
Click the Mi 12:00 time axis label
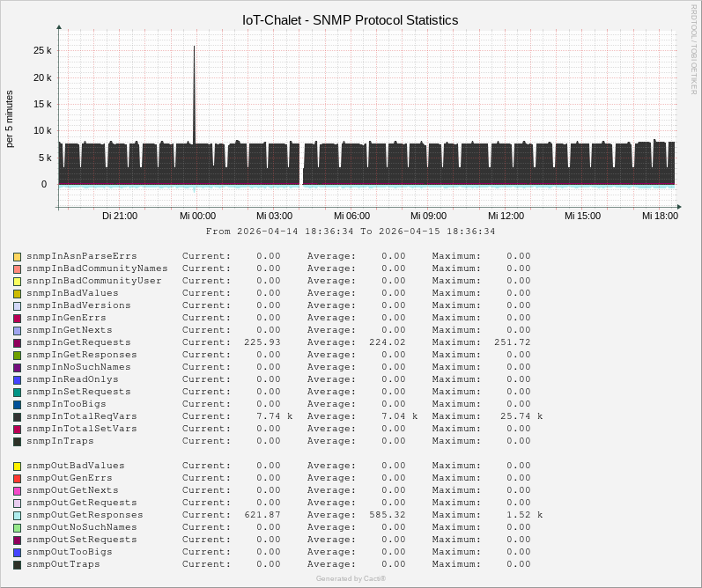[x=506, y=216]
